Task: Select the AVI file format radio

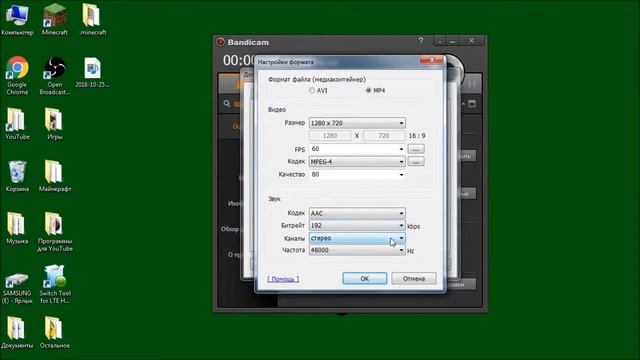Action: pos(312,91)
